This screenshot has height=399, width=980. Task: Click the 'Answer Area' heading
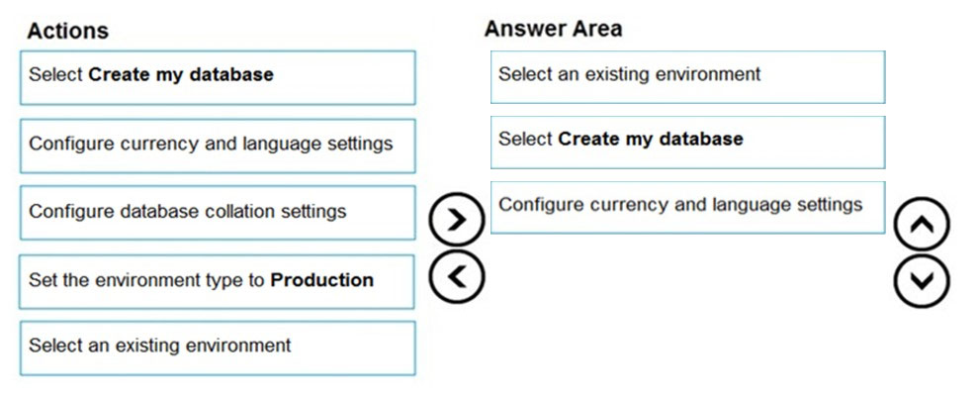point(553,29)
